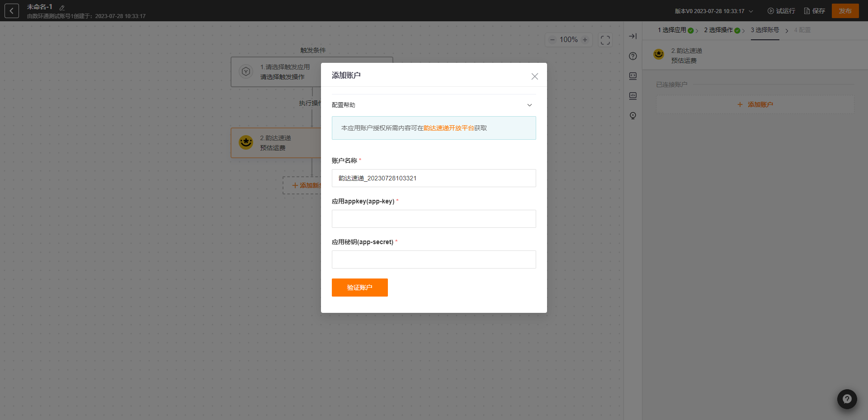The image size is (868, 420).
Task: Open the floating help button at bottom-right
Action: click(x=847, y=399)
